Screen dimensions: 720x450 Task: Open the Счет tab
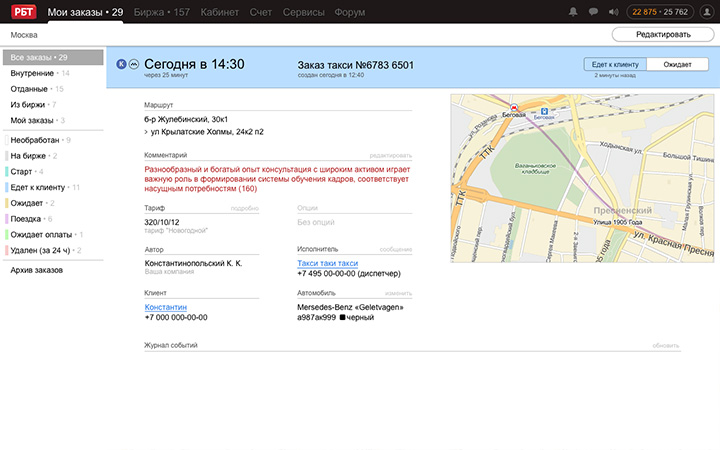(x=260, y=12)
